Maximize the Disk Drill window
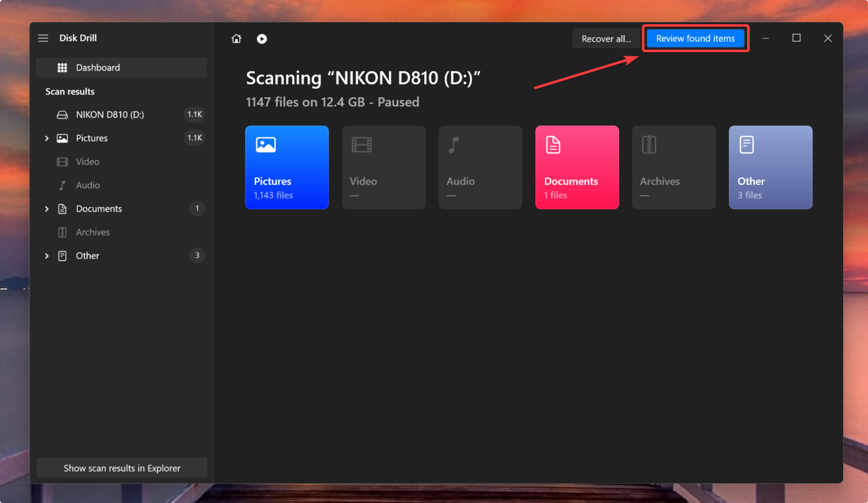Viewport: 868px width, 503px height. tap(796, 39)
